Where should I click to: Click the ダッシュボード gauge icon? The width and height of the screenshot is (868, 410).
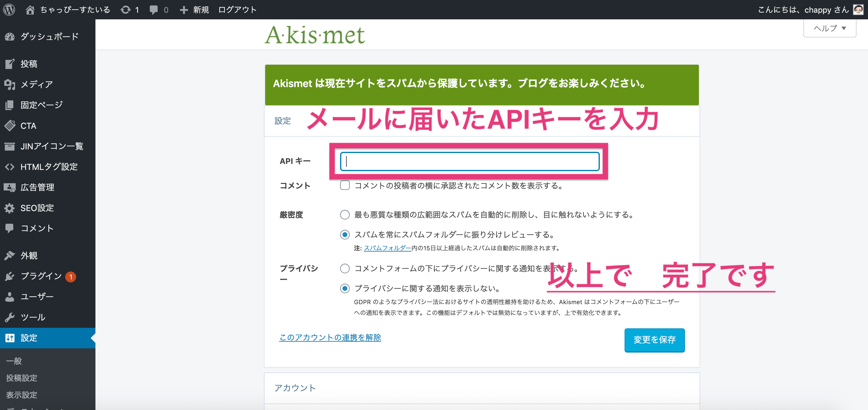point(10,37)
